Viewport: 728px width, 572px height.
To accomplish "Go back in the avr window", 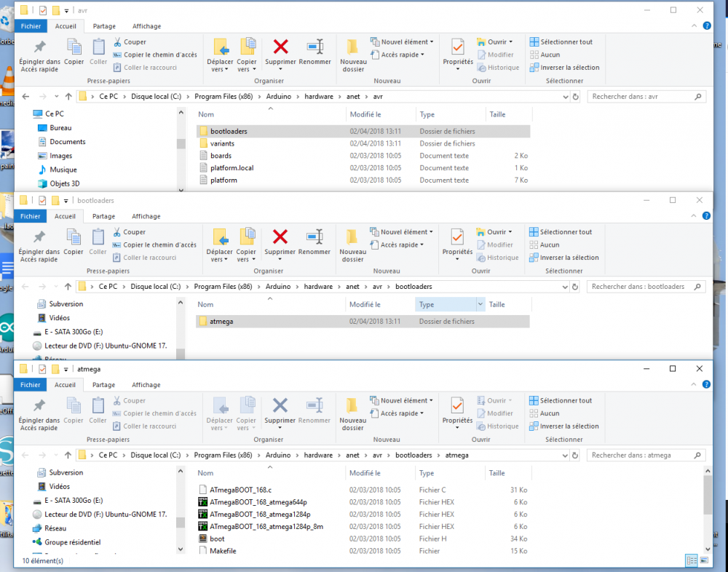I will tap(25, 97).
